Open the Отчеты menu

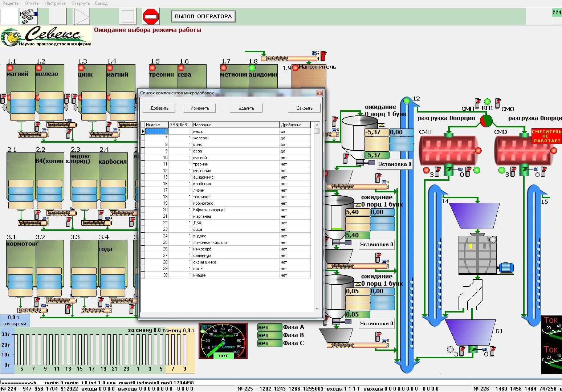tap(32, 3)
